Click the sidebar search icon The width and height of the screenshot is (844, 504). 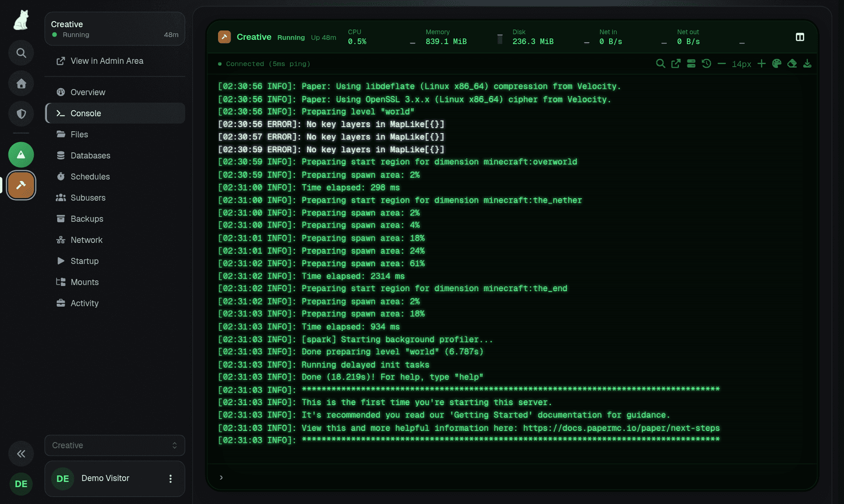point(21,53)
